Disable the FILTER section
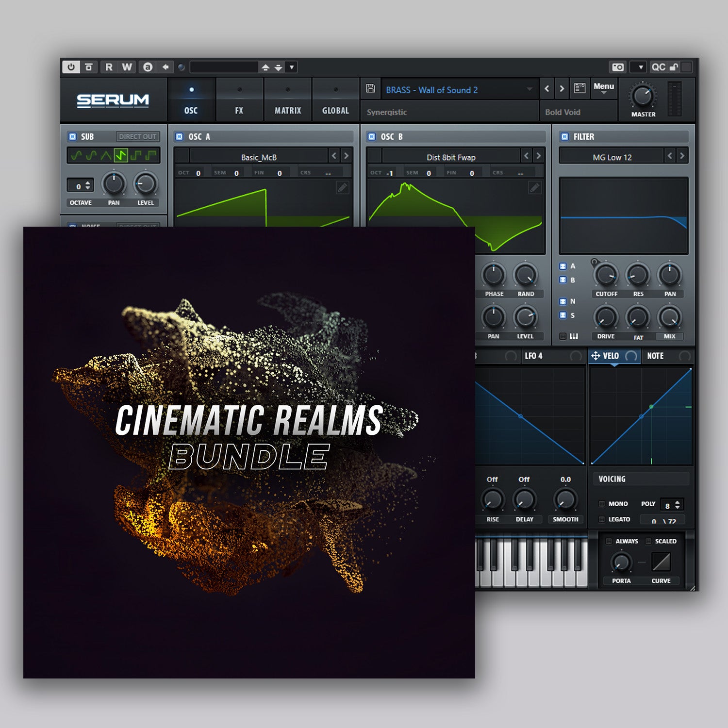 564,137
